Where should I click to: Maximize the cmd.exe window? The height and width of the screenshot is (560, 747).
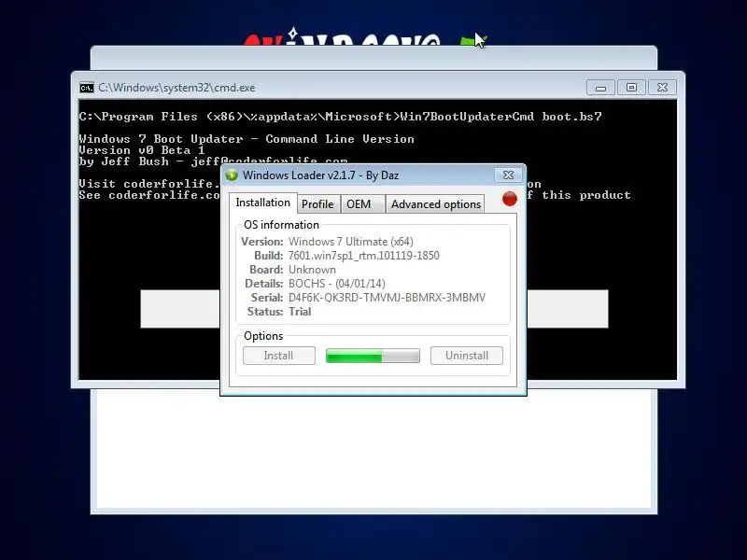click(x=631, y=88)
